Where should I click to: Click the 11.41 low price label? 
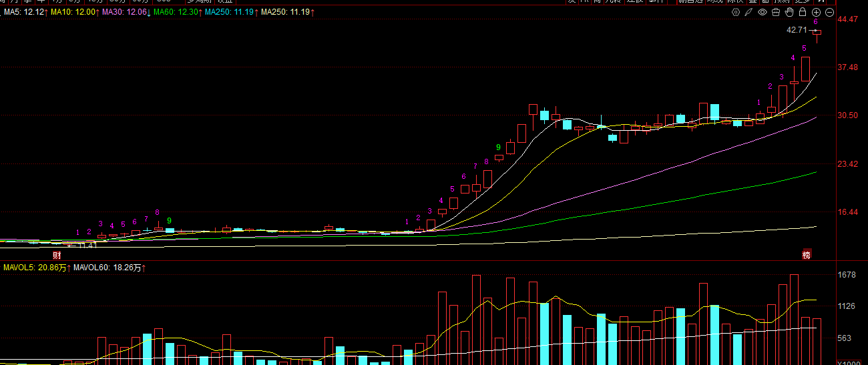click(x=87, y=246)
